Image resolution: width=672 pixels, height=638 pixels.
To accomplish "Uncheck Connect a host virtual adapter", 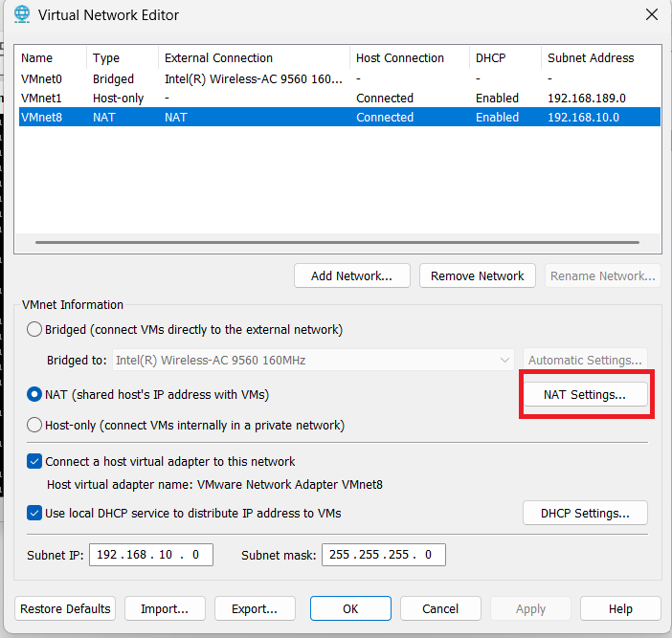I will [x=34, y=461].
